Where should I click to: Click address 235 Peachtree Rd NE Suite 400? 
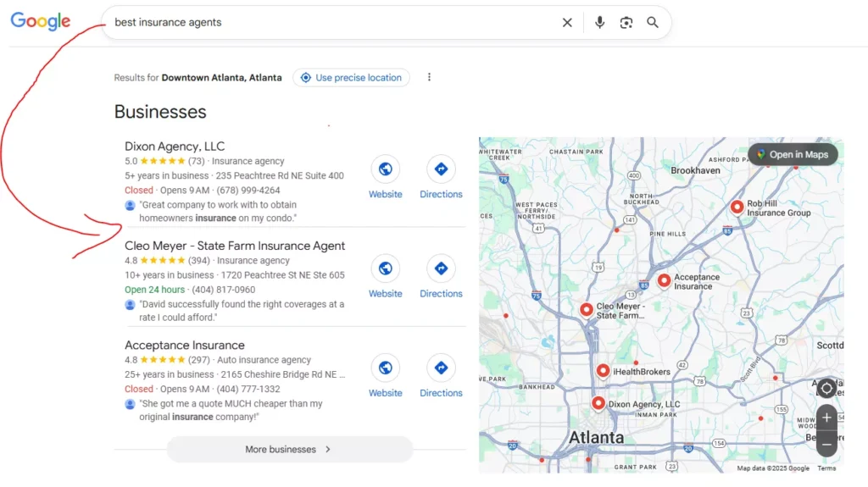tap(280, 175)
